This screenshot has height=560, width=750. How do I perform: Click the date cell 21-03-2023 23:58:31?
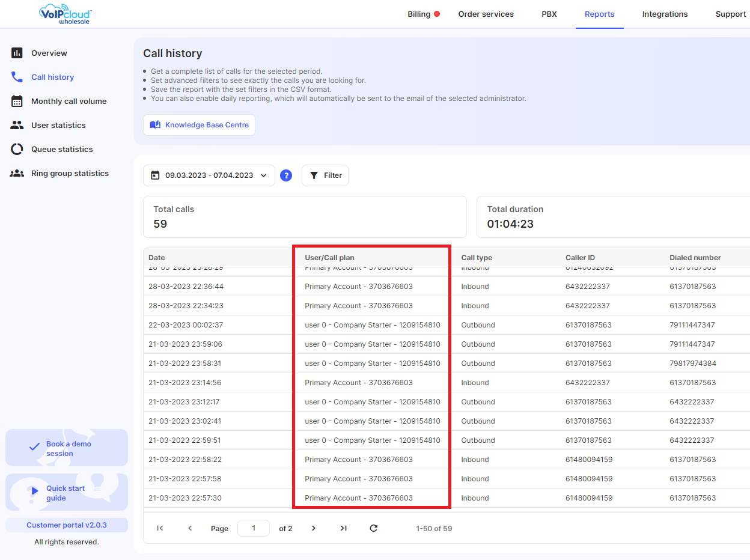[186, 364]
